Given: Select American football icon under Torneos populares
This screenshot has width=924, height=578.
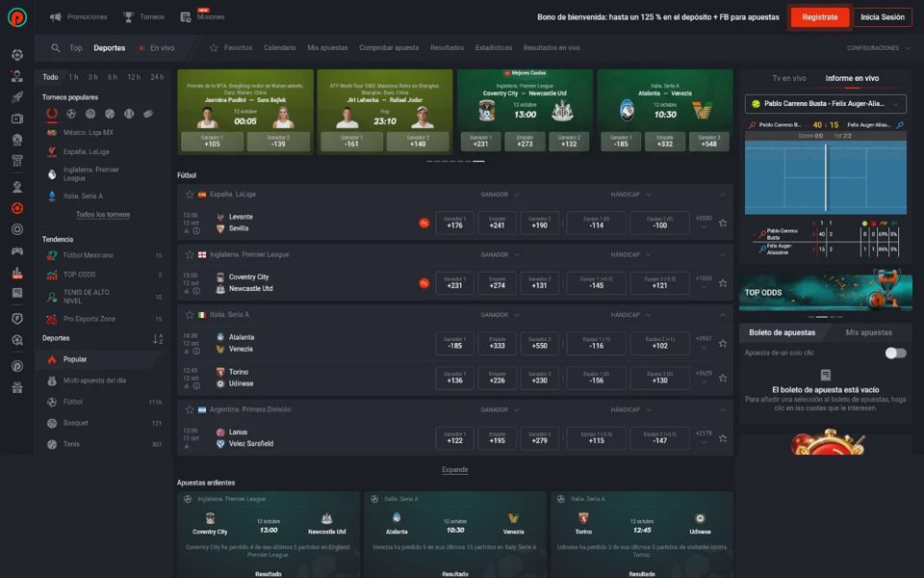Looking at the screenshot, I should [148, 114].
